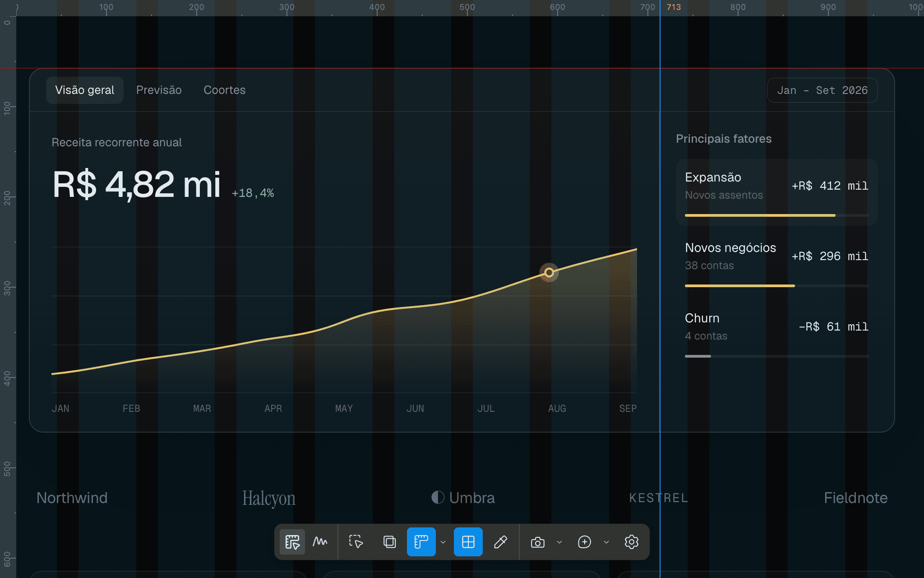The width and height of the screenshot is (924, 578).
Task: Click the "-R$ 61 mil" value
Action: point(833,327)
